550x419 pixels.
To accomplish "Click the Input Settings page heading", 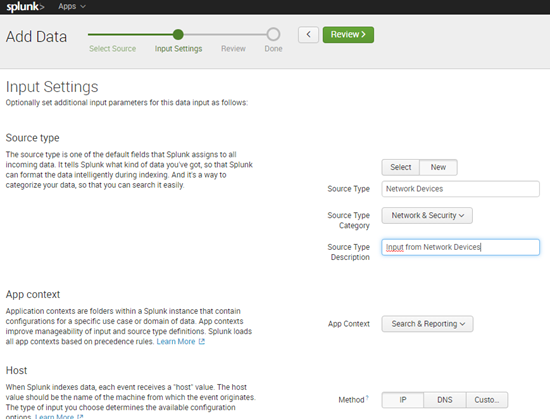I will pos(52,87).
